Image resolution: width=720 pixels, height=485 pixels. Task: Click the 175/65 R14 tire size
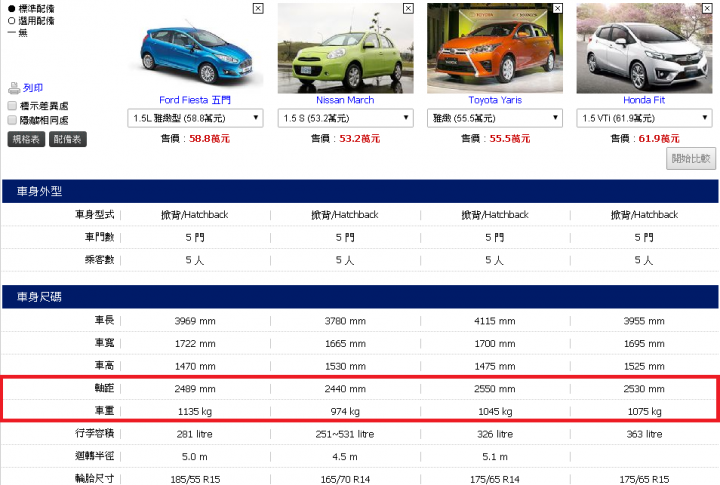click(495, 479)
